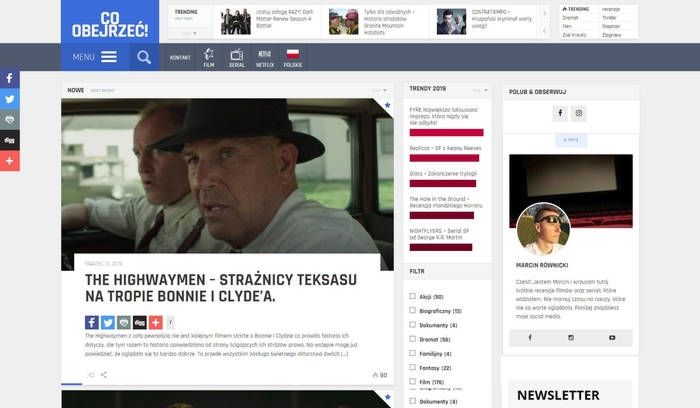Viewport: 700px width, 408px height.
Task: Check the Akcji filter checkbox
Action: (x=413, y=297)
